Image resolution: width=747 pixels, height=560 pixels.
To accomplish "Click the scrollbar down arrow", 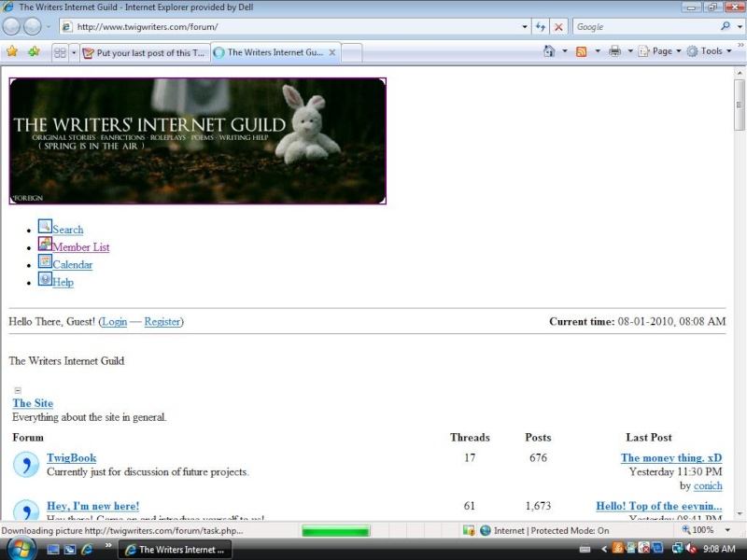I will (740, 514).
